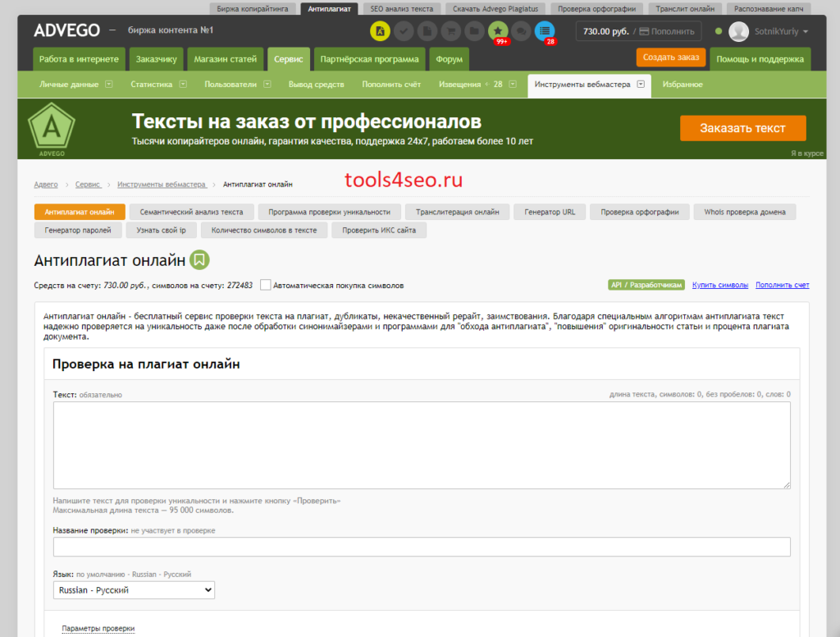
Task: Select Генератор URL tool
Action: (550, 212)
